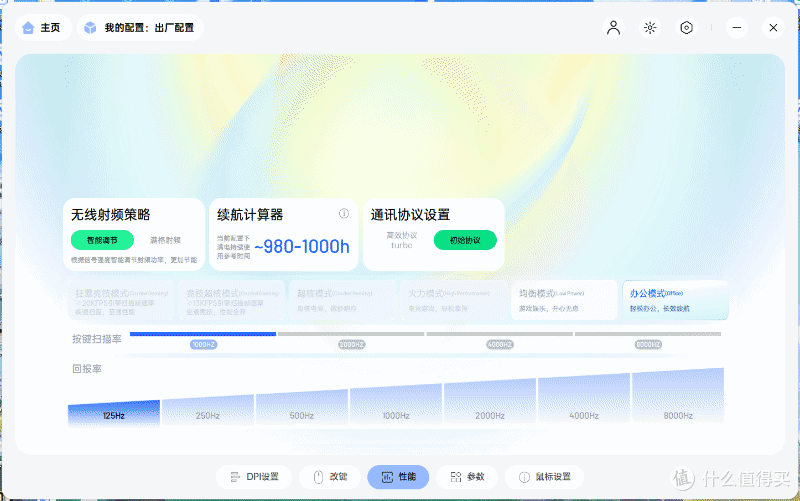Screen dimensions: 800x501
Task: Open the user account icon
Action: 613,28
